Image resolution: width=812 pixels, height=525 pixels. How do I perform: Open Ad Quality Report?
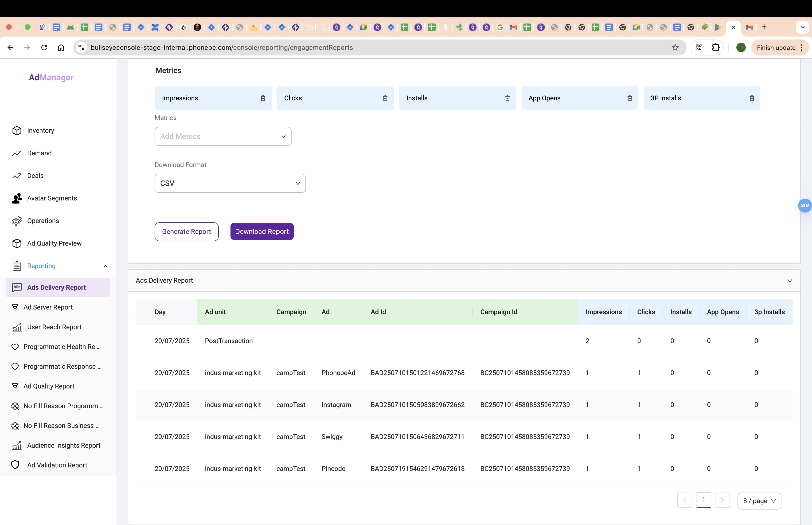[49, 386]
